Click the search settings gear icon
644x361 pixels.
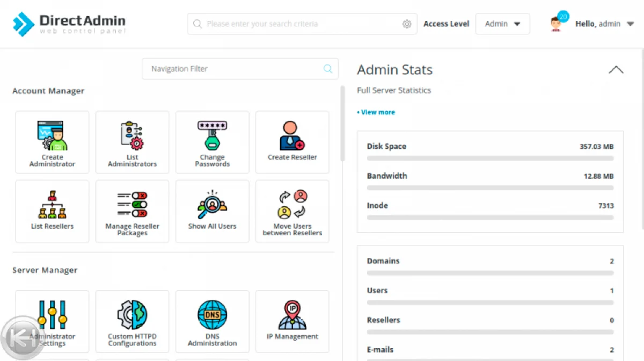pos(407,24)
